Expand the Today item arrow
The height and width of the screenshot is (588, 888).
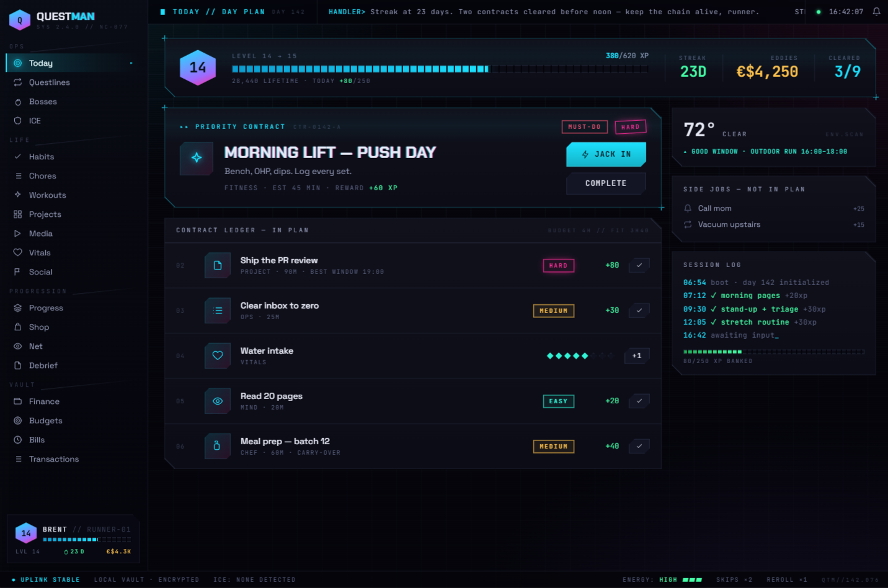(x=131, y=63)
